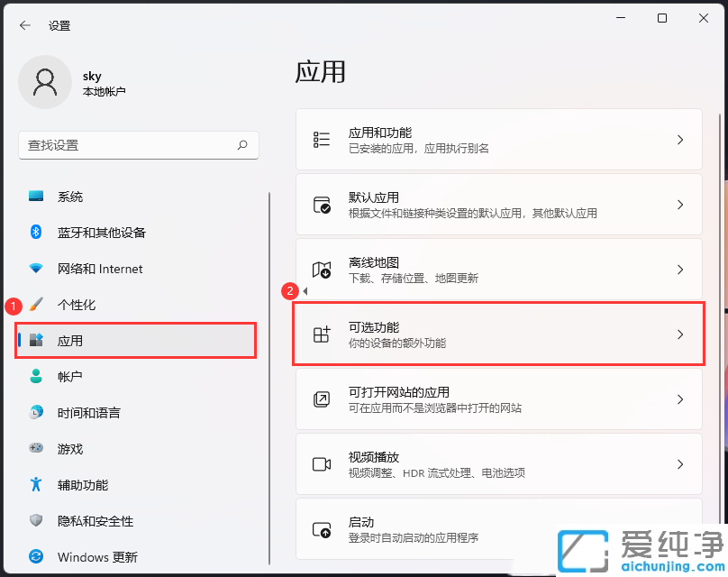Viewport: 728px width, 577px height.
Task: Click the accessibility figure icon for 辅助功能
Action: point(34,485)
